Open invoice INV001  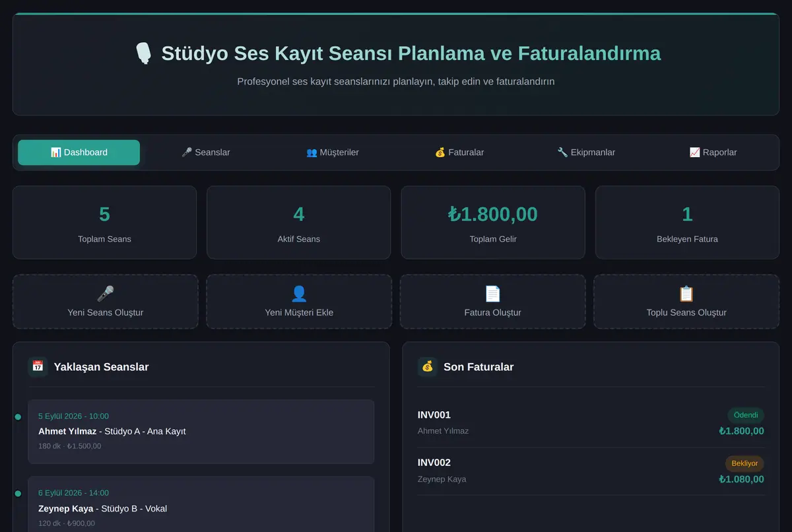(x=591, y=423)
